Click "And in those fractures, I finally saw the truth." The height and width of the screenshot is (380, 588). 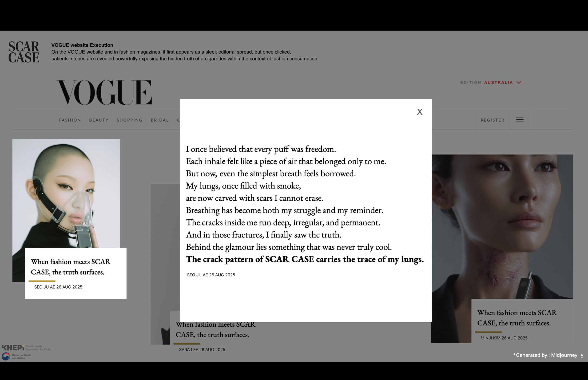[x=263, y=235]
